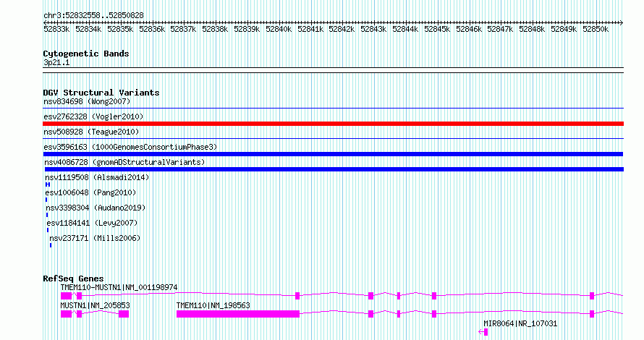Open esv3596163 (1000GenomesConsortiumPhase3) label

(x=130, y=147)
